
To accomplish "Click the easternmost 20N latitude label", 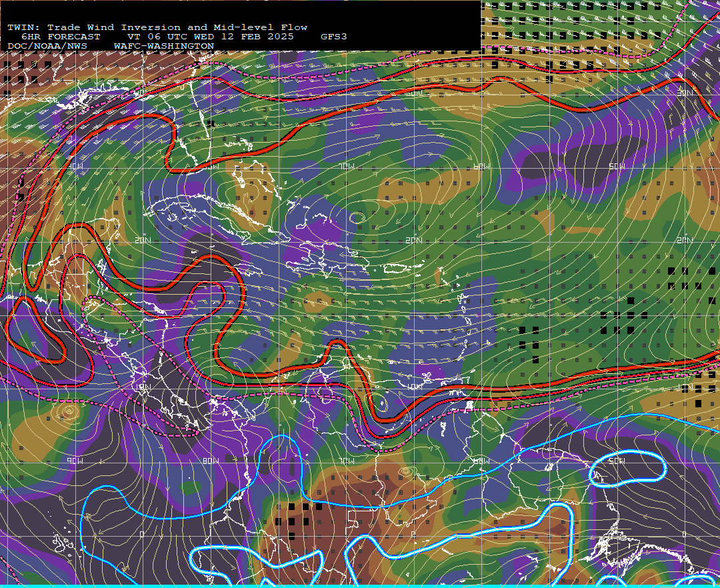I will click(x=685, y=241).
